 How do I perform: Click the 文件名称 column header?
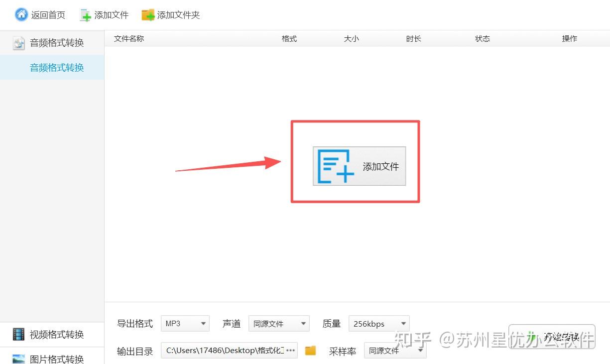pyautogui.click(x=128, y=38)
